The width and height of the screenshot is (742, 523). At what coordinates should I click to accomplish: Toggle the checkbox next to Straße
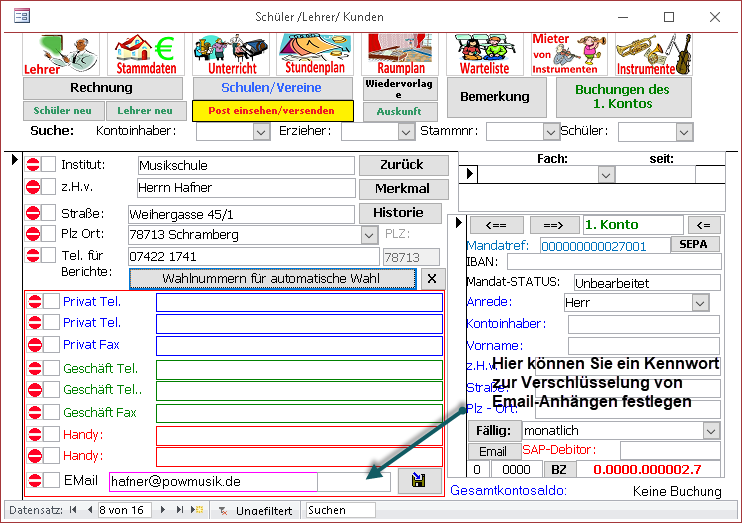point(49,213)
